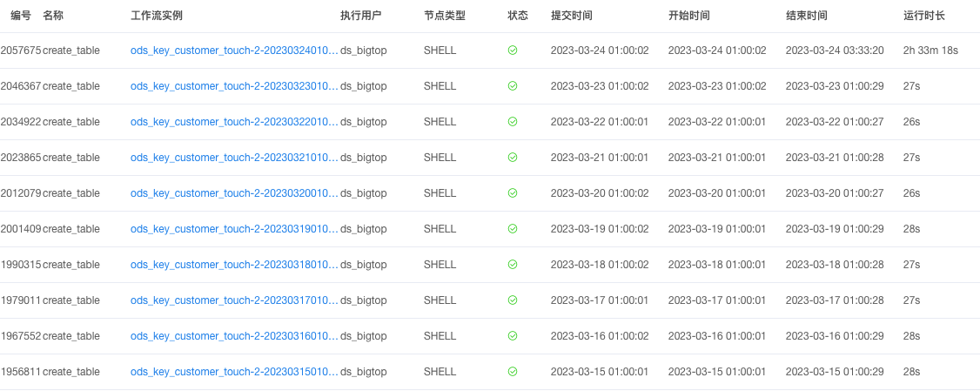Click success status icon for task 2057675

[x=513, y=51]
